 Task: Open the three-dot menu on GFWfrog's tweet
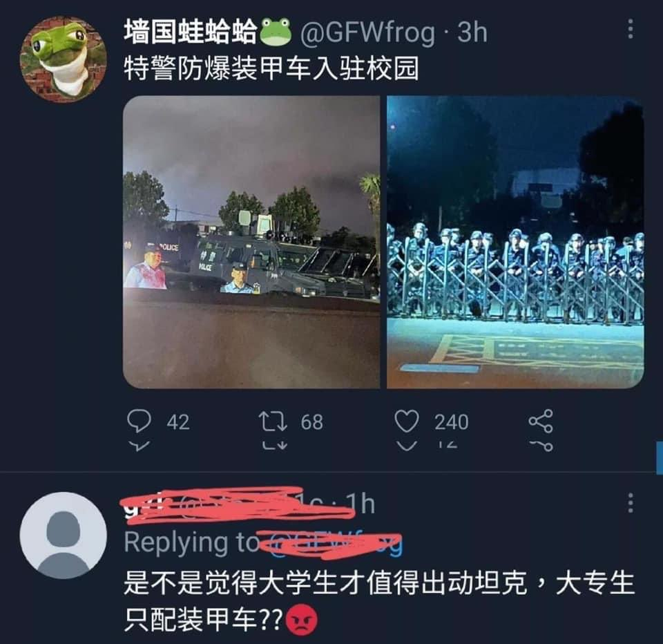click(x=631, y=29)
